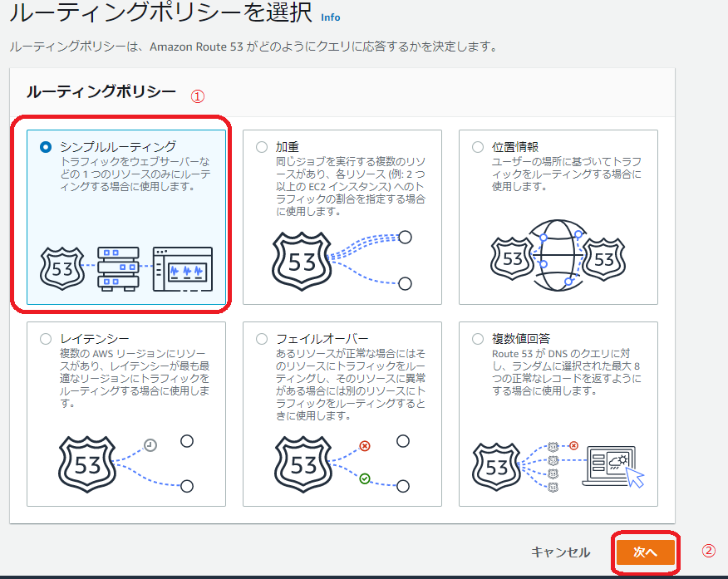Click the フェイルオーバー description text

point(351,385)
